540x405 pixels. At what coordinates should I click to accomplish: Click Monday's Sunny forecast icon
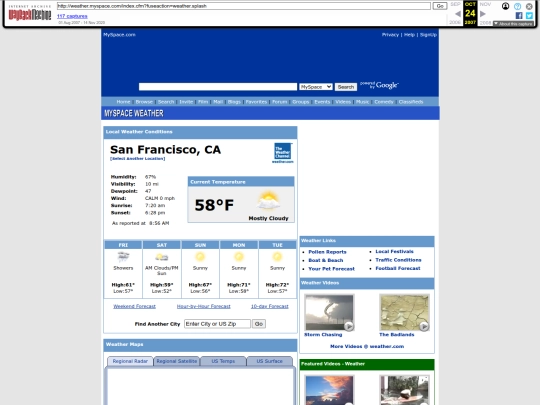(x=239, y=257)
